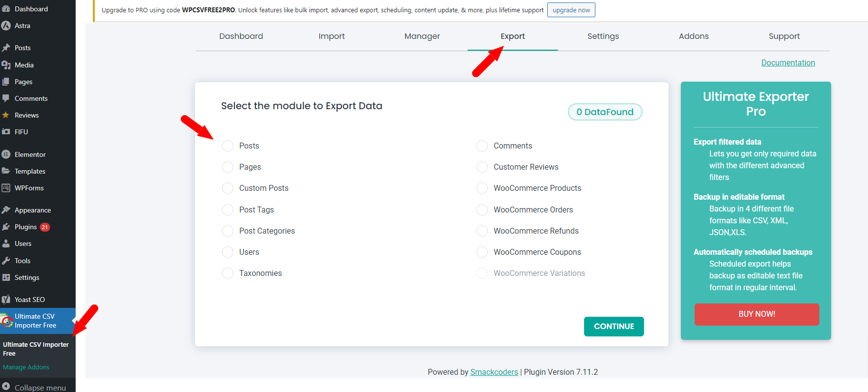The width and height of the screenshot is (868, 392).
Task: Select the Pages module radio button
Action: pos(227,167)
